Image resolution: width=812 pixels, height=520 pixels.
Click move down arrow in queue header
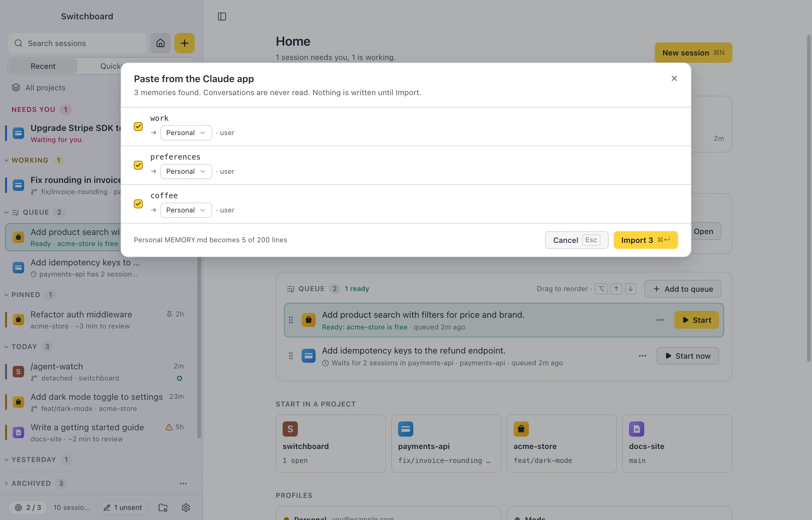click(631, 289)
